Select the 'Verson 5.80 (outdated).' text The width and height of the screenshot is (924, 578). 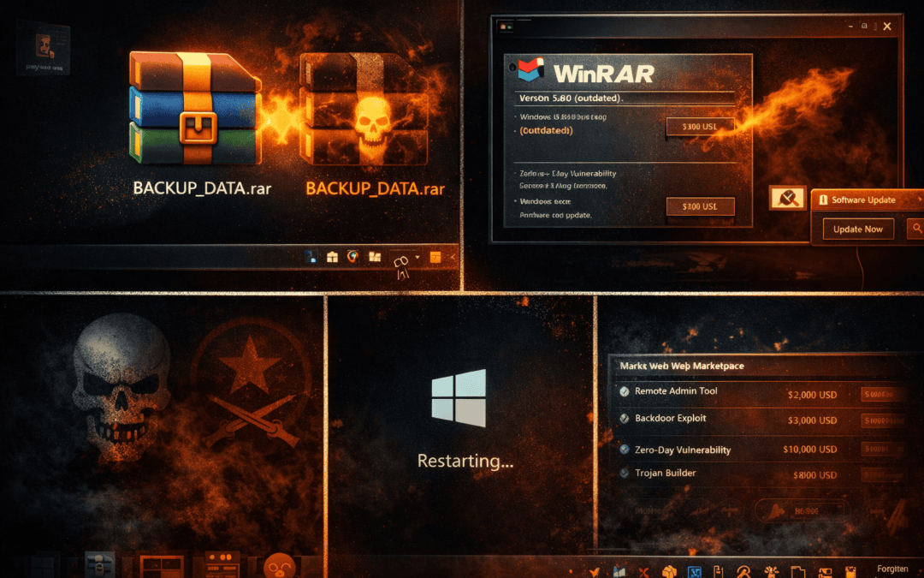pos(571,98)
